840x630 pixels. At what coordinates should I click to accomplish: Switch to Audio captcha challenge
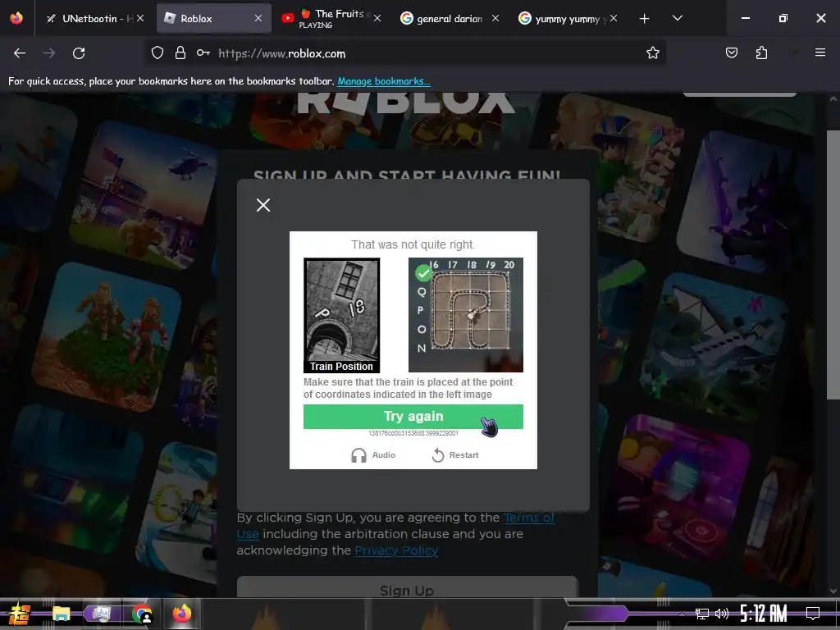point(373,454)
